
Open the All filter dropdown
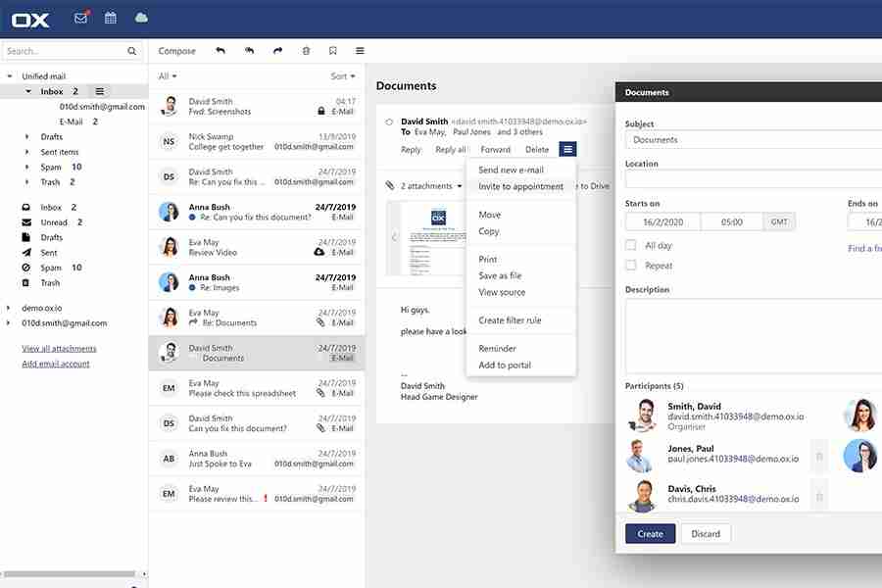point(168,76)
